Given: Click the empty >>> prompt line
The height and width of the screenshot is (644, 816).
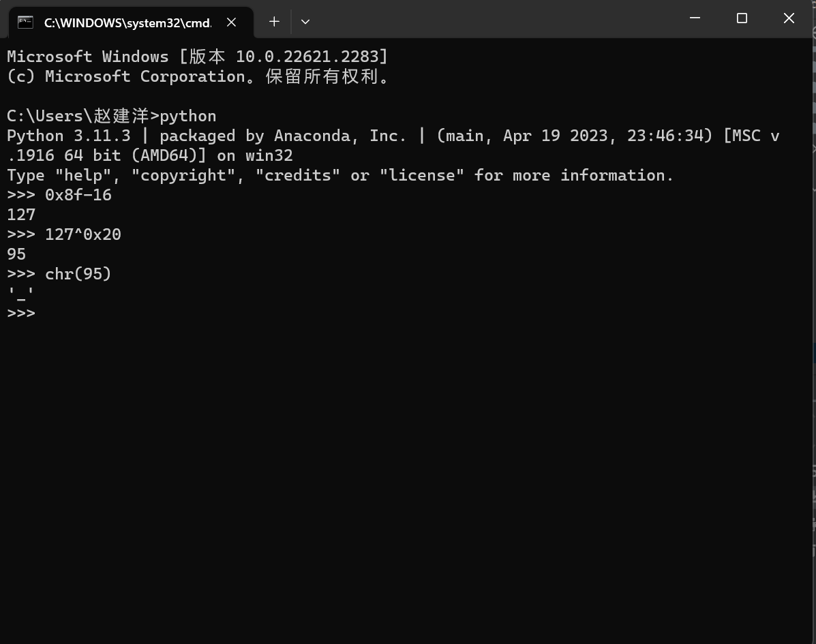Looking at the screenshot, I should coord(21,313).
